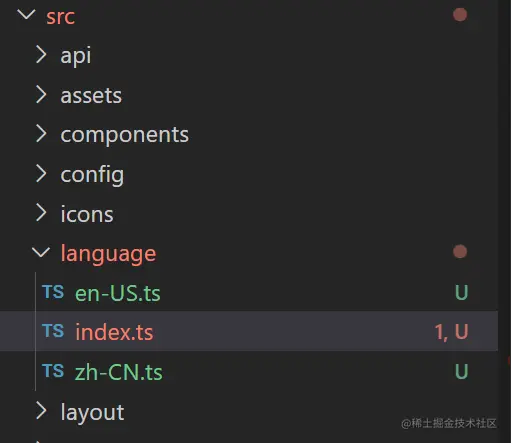Expand the assets folder chevron

click(x=41, y=95)
